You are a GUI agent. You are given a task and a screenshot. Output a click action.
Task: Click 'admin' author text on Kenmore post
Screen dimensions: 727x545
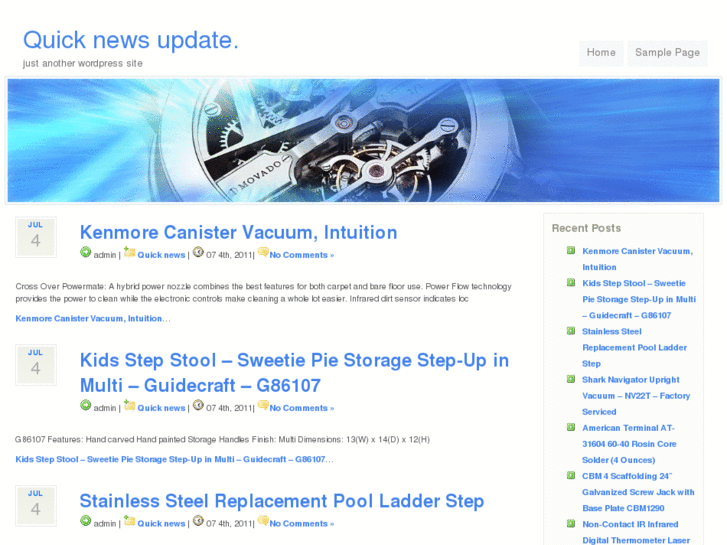(105, 255)
